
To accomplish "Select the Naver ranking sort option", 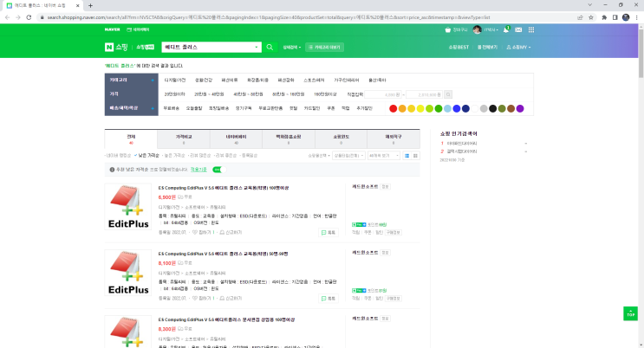I will 118,156.
